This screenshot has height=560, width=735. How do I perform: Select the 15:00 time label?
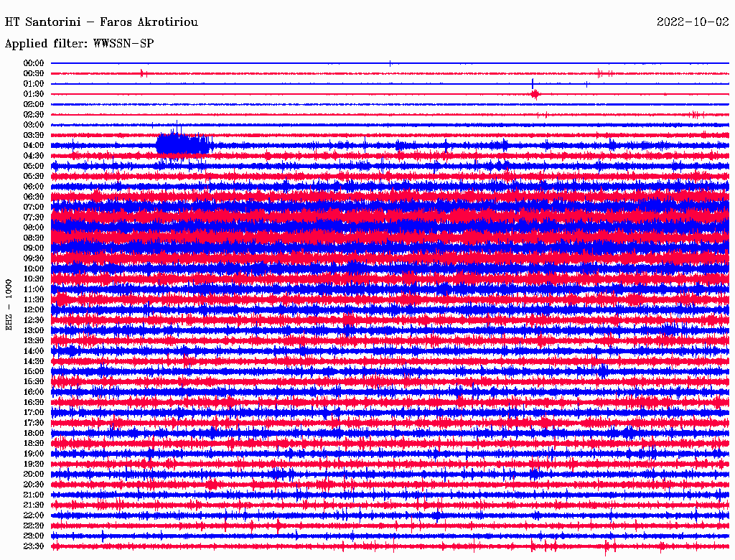pos(34,371)
